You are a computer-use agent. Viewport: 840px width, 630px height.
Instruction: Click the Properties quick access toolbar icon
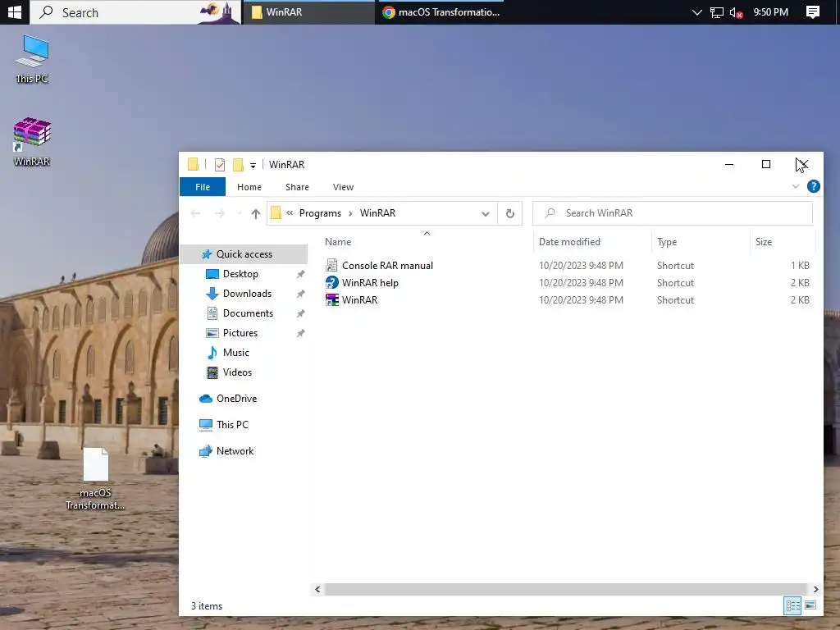click(x=220, y=164)
